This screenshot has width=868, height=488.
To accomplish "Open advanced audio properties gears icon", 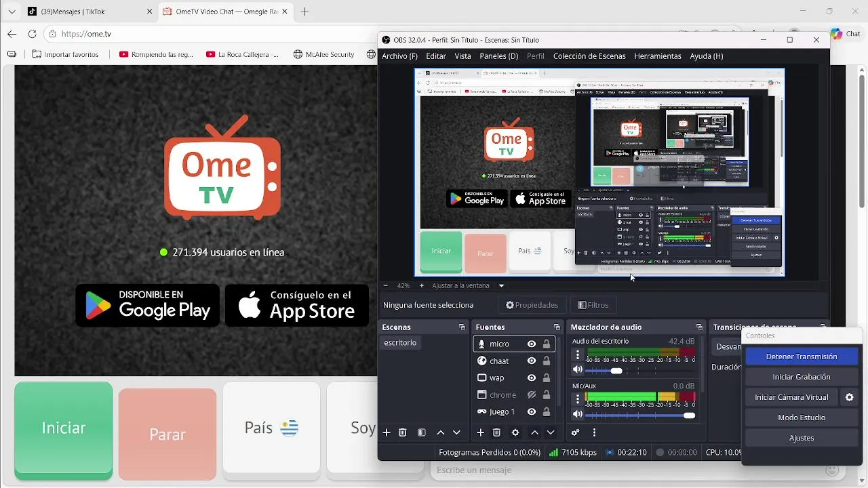I will point(576,432).
